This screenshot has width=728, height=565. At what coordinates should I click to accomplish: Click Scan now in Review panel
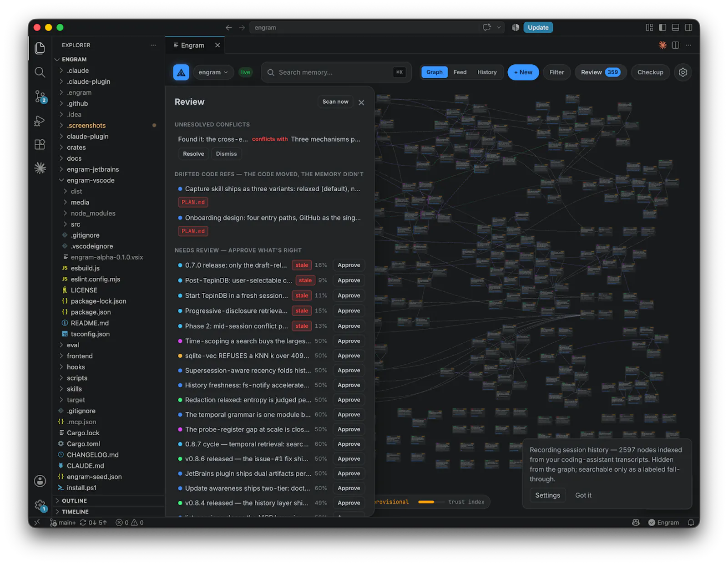click(335, 102)
